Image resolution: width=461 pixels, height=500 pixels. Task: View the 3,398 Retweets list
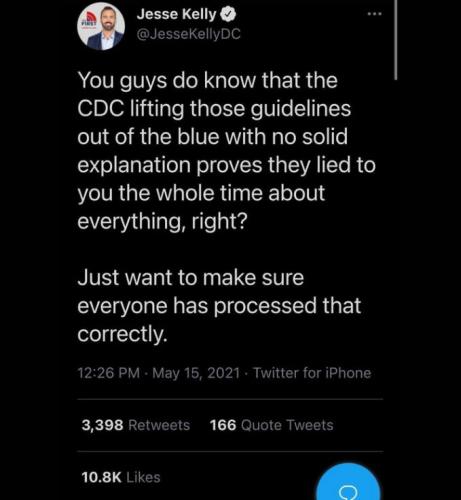135,425
